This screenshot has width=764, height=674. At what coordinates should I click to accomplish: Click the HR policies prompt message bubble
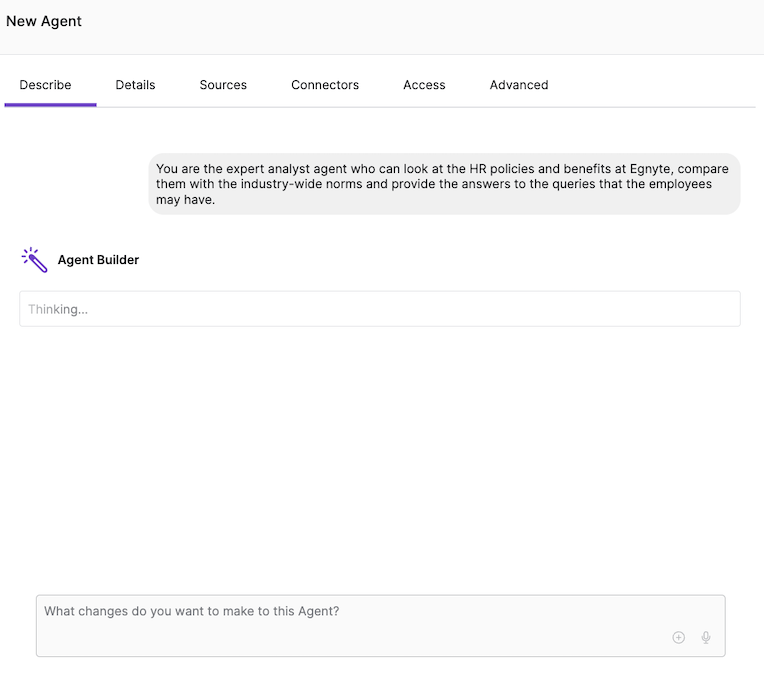pos(444,184)
